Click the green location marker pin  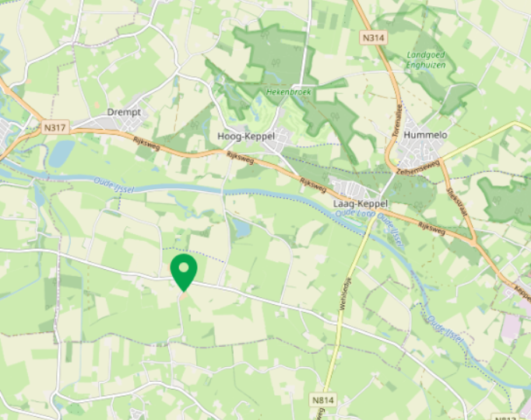point(184,272)
